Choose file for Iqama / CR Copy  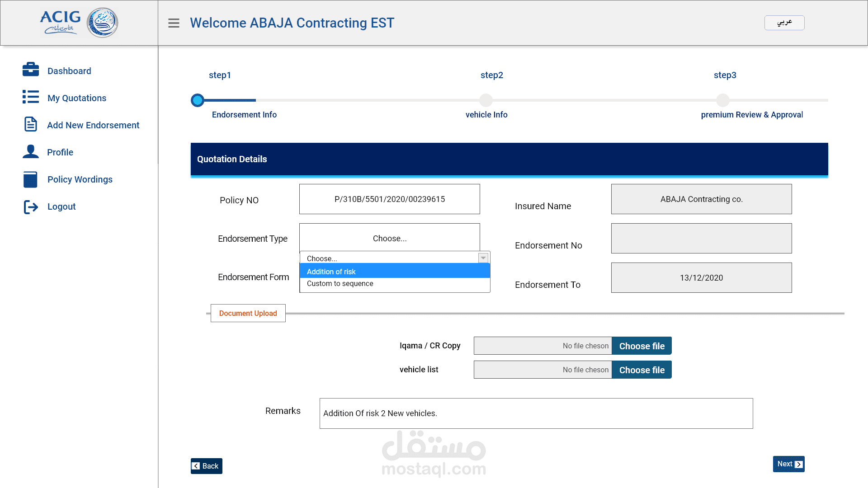(x=641, y=346)
